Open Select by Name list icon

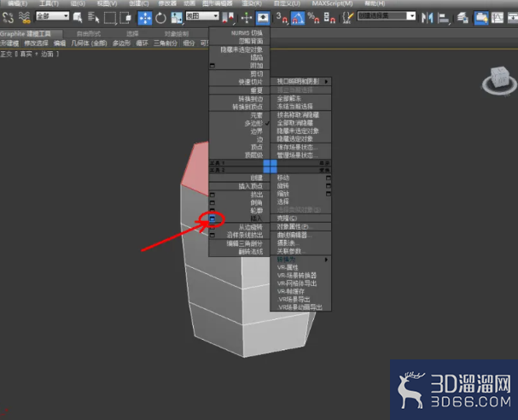click(x=94, y=18)
